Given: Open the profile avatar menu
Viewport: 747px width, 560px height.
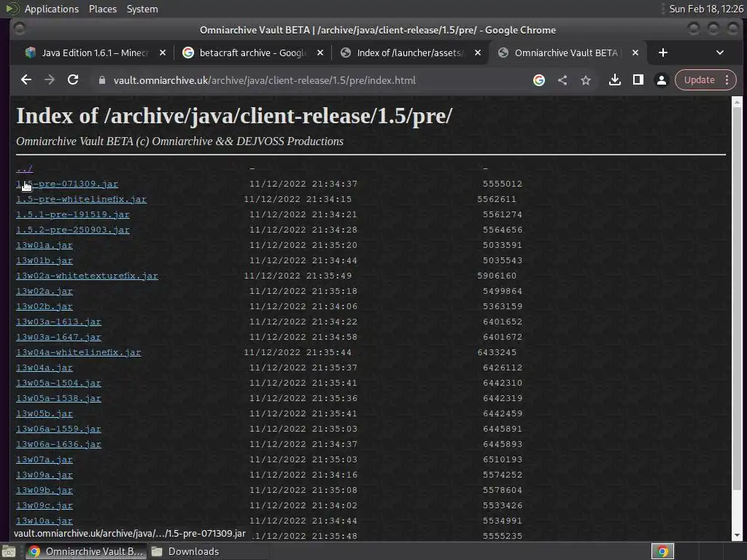Looking at the screenshot, I should (661, 80).
